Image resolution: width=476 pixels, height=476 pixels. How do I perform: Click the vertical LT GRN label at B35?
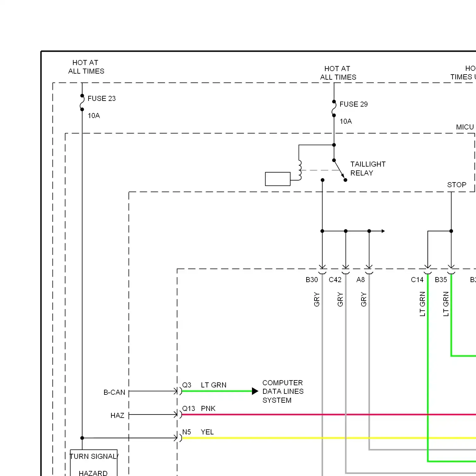[x=446, y=304]
